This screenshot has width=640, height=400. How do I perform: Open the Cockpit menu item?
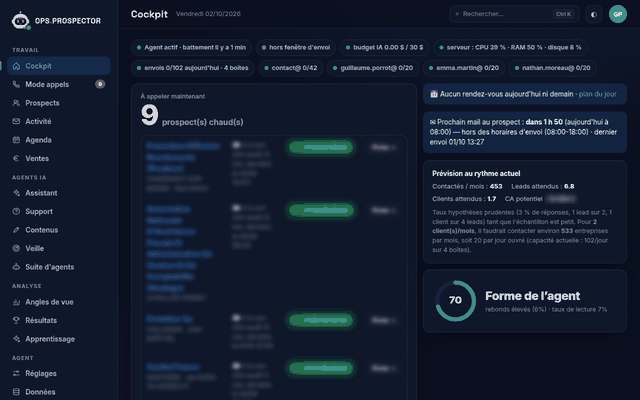59,66
